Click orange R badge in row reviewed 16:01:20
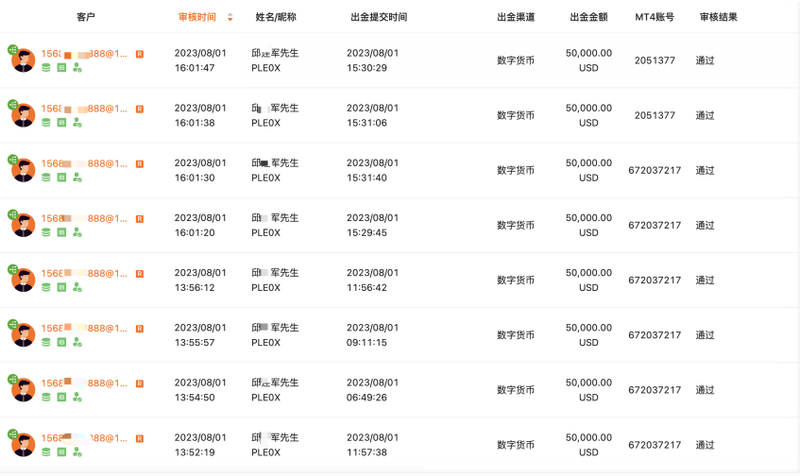Screen dimensions: 800x476 [139, 219]
